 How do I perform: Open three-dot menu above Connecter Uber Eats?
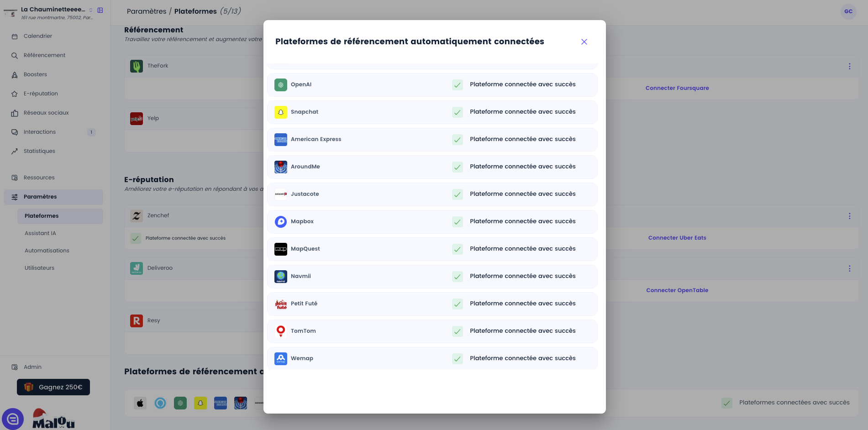tap(849, 216)
